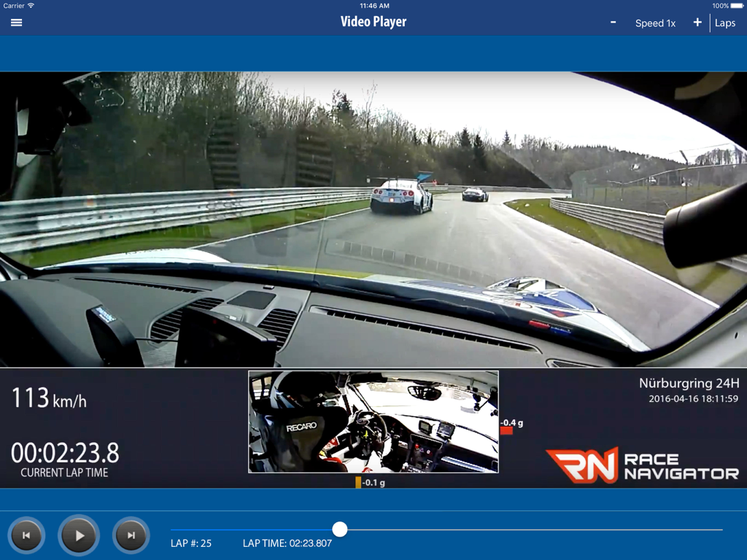The height and width of the screenshot is (560, 747).
Task: Open the Laps panel
Action: tap(725, 23)
